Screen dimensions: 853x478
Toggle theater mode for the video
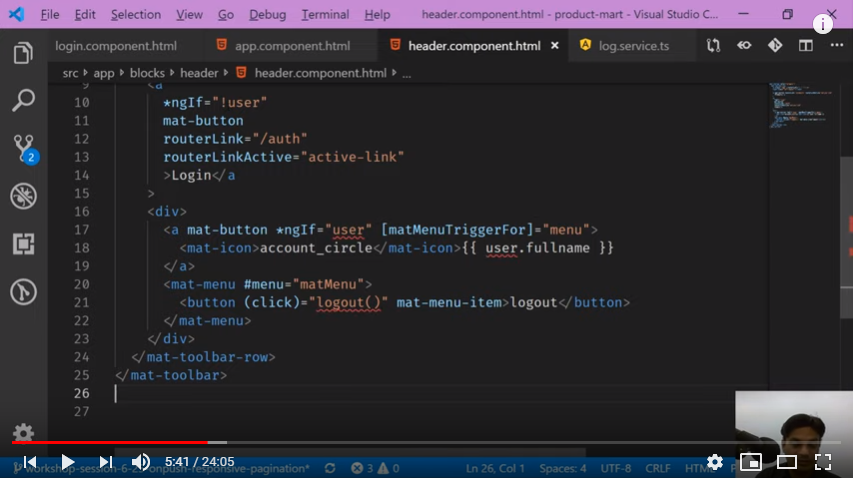787,461
